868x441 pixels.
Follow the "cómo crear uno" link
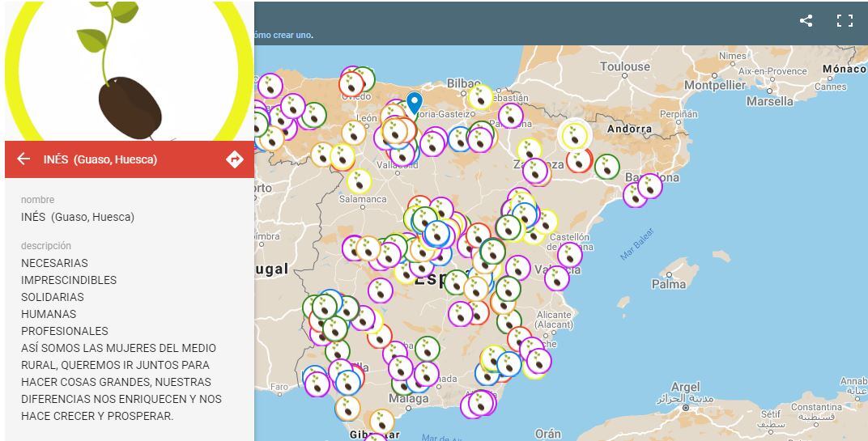click(x=283, y=35)
